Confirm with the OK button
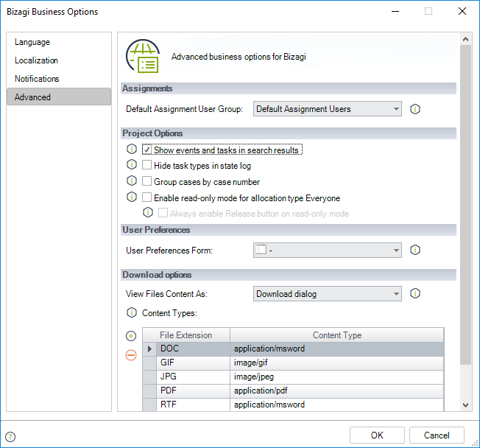This screenshot has height=448, width=480. [x=377, y=435]
